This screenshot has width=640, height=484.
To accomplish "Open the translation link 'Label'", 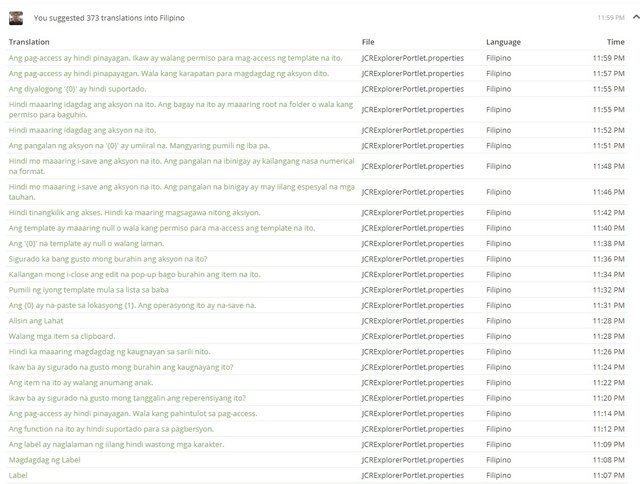I will (x=19, y=475).
